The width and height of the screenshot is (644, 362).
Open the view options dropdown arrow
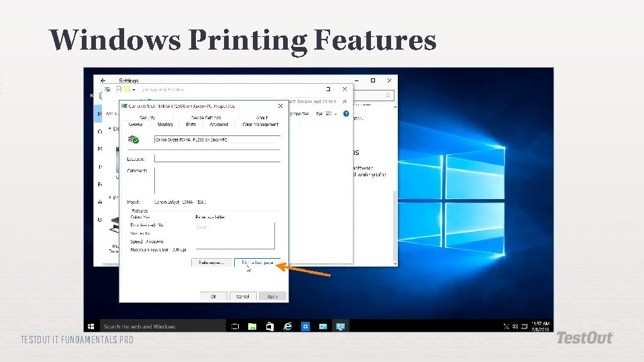pyautogui.click(x=335, y=114)
